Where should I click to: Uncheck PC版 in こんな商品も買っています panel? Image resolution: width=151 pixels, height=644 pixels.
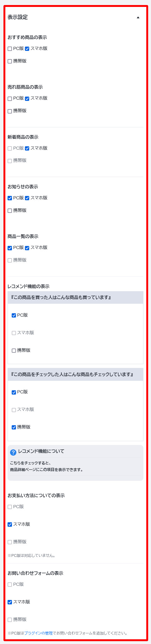tap(14, 315)
